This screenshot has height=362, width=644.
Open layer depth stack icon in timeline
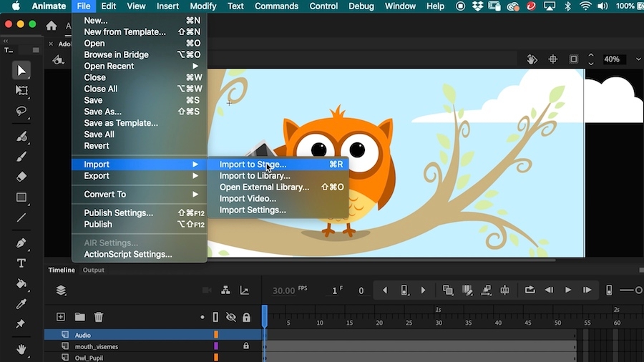(61, 290)
